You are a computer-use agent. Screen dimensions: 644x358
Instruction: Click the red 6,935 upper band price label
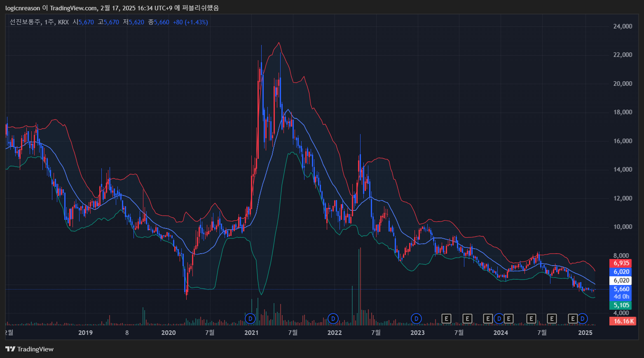click(621, 263)
